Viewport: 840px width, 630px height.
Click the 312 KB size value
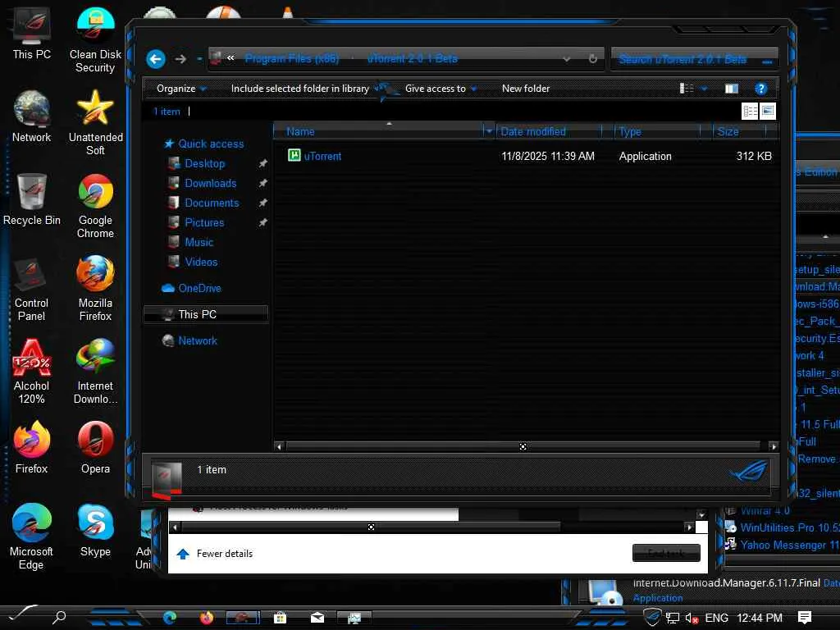click(754, 156)
